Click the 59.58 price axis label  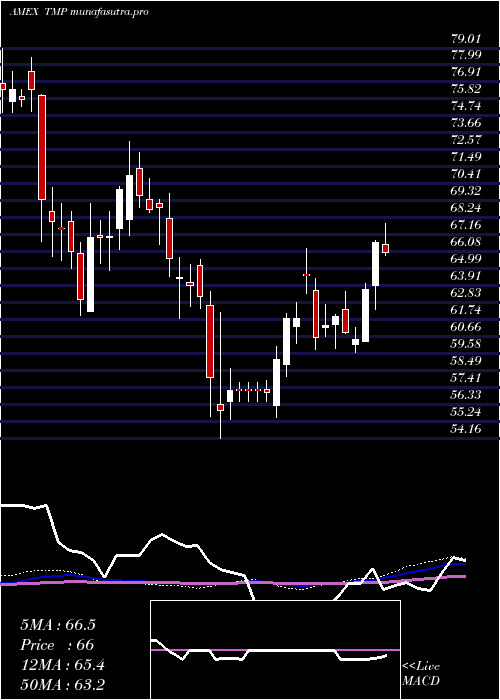point(466,343)
